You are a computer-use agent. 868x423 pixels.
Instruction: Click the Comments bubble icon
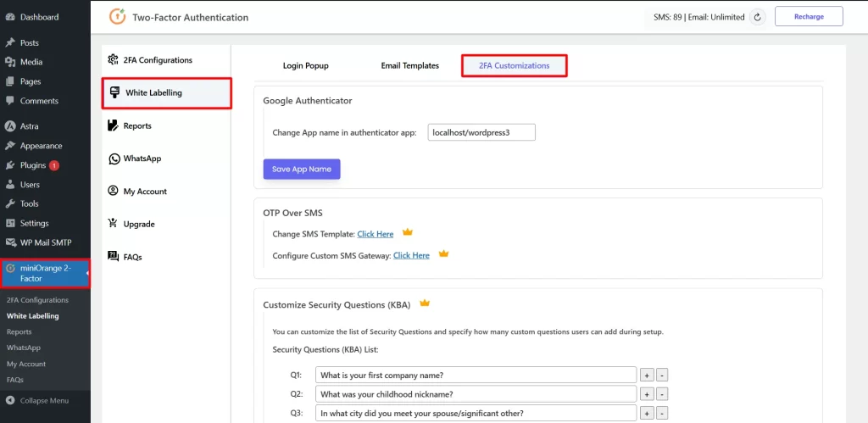point(10,101)
